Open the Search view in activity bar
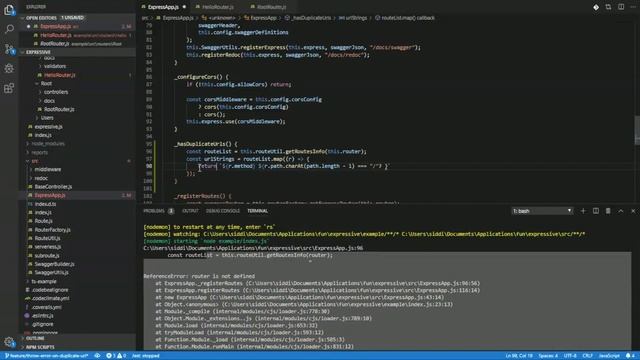The width and height of the screenshot is (640, 360). coord(9,29)
